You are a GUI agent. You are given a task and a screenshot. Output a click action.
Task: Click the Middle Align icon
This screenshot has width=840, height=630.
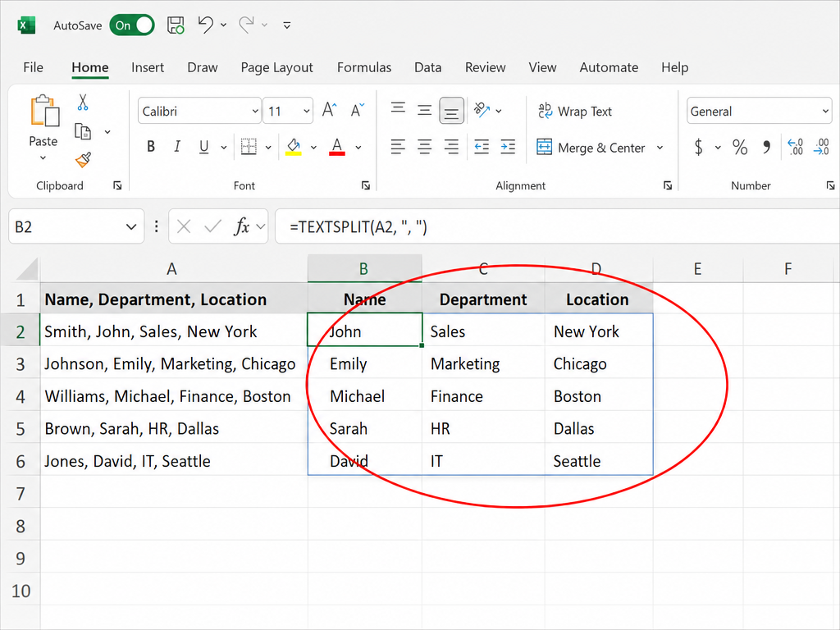click(x=424, y=110)
